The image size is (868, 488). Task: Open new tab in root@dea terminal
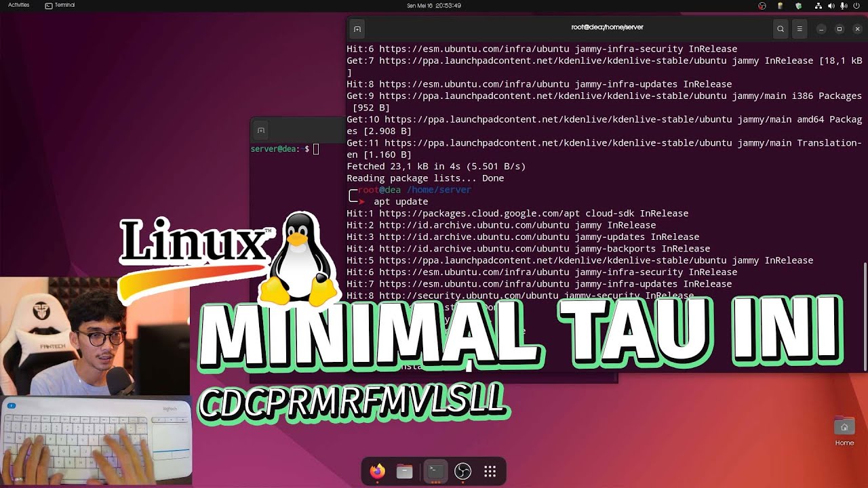[x=357, y=29]
